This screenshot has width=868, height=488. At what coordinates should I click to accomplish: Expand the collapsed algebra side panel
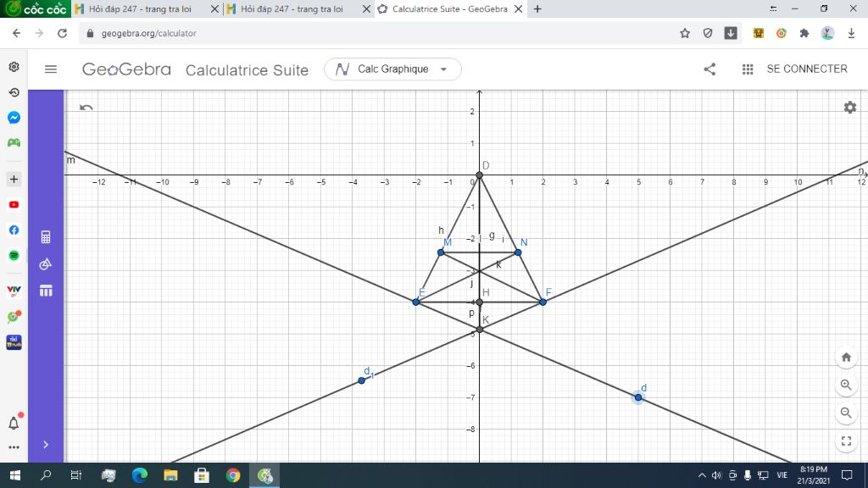tap(46, 444)
